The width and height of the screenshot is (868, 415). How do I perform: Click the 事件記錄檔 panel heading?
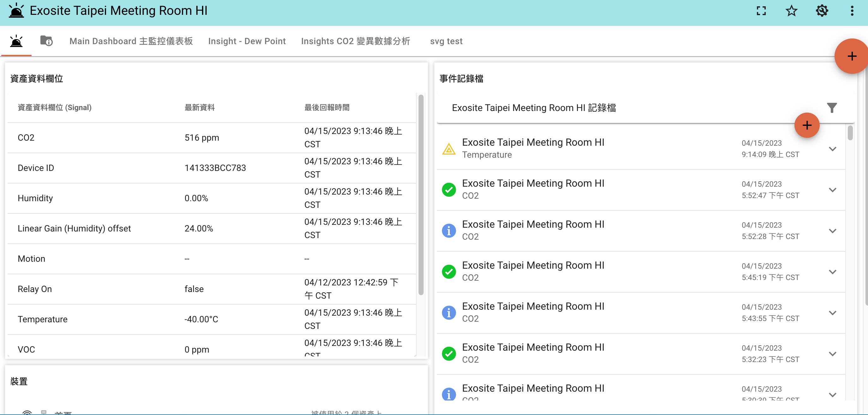pos(461,79)
